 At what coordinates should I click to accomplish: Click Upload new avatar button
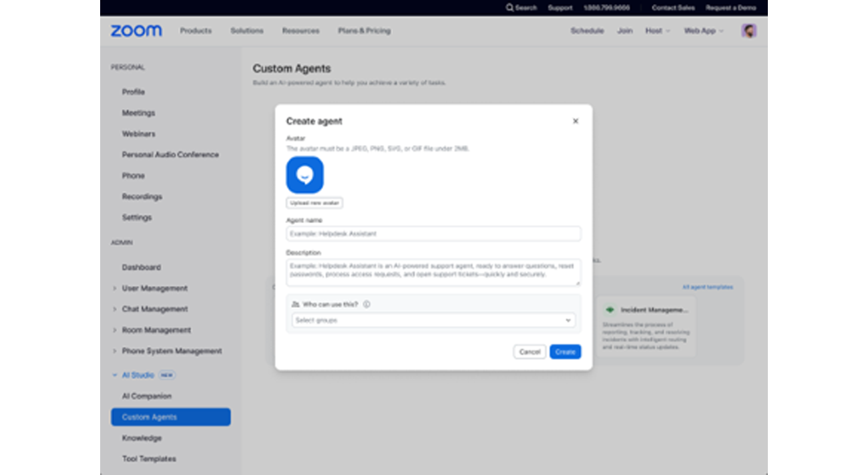click(x=314, y=203)
